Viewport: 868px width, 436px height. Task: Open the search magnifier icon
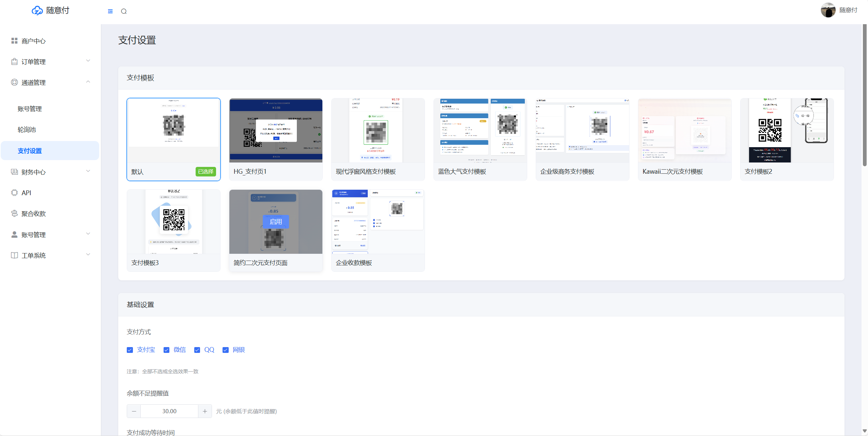click(124, 11)
